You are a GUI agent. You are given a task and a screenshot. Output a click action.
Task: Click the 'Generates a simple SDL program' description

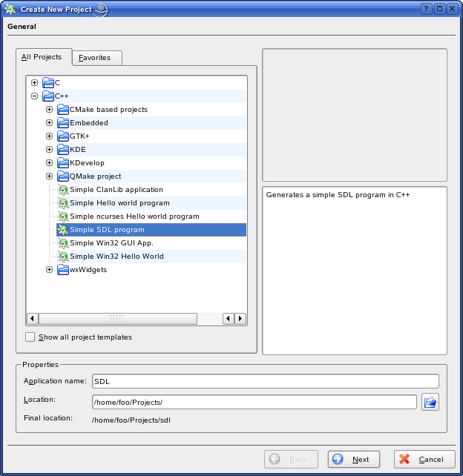[338, 195]
